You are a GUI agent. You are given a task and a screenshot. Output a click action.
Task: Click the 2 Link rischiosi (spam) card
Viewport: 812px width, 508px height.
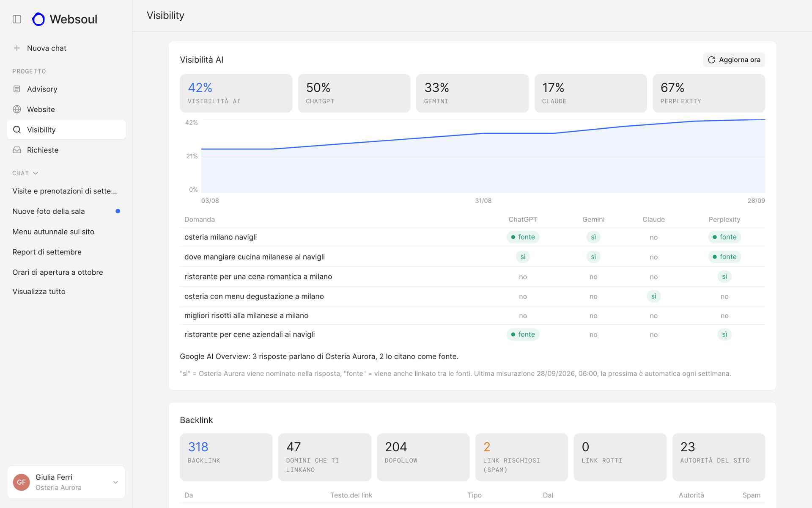[521, 457]
